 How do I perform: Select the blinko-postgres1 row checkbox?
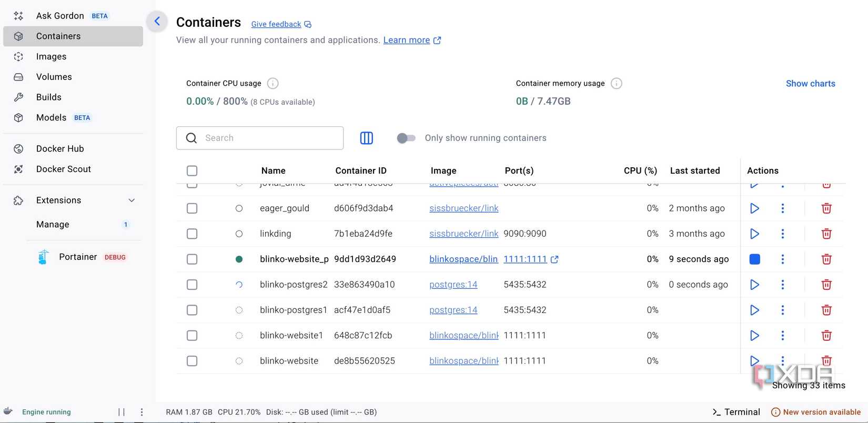[x=192, y=310]
